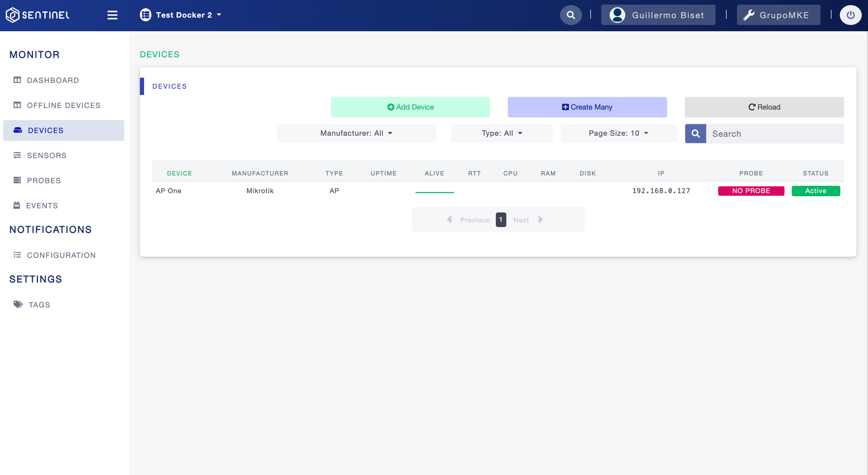This screenshot has width=868, height=475.
Task: Click the CPU column header
Action: (x=510, y=173)
